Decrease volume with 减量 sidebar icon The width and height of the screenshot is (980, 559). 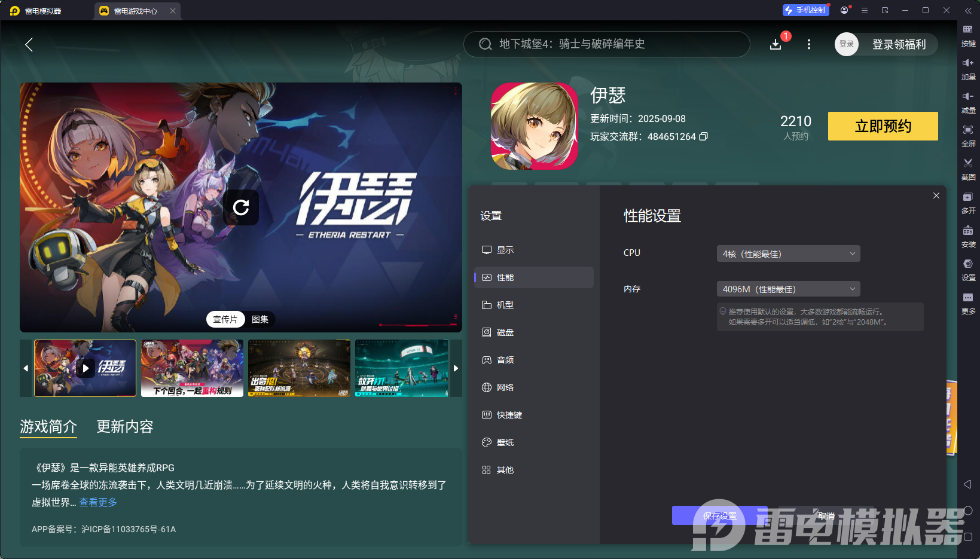click(968, 102)
